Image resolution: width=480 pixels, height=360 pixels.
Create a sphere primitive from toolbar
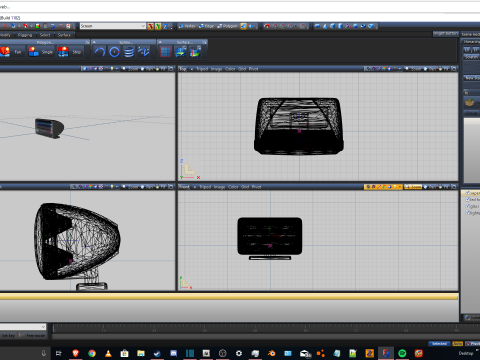(356, 26)
